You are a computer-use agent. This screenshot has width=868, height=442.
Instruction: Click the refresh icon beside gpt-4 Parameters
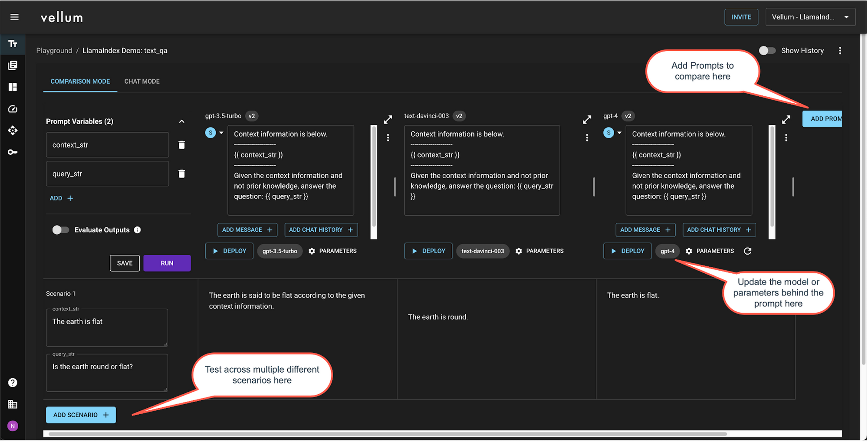pyautogui.click(x=747, y=251)
